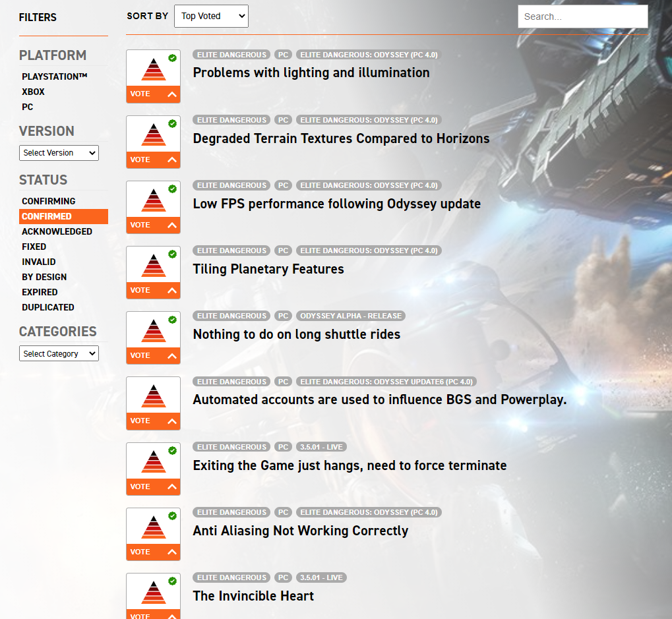Click green check badge on 'Anti Aliasing Not Working'

point(172,516)
